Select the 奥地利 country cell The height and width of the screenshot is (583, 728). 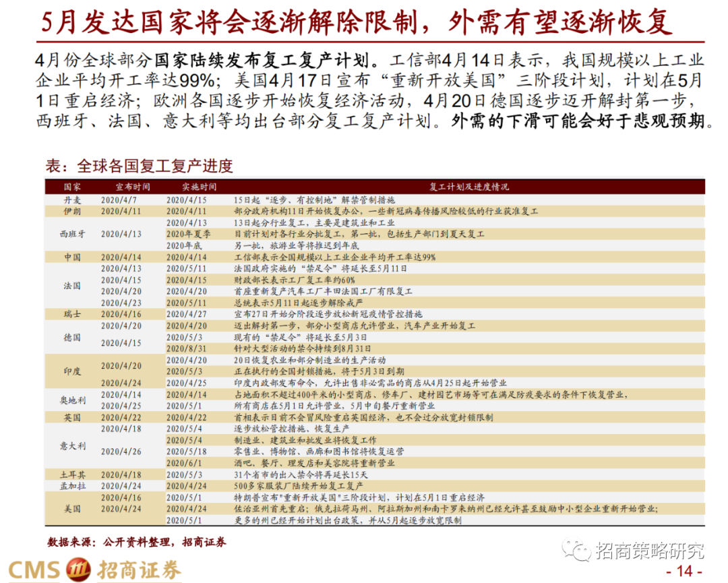point(72,400)
